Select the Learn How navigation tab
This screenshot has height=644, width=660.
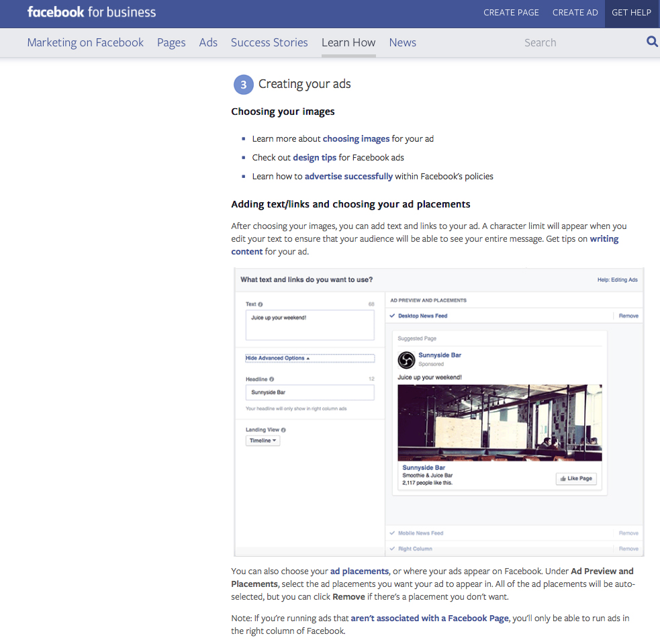point(348,42)
